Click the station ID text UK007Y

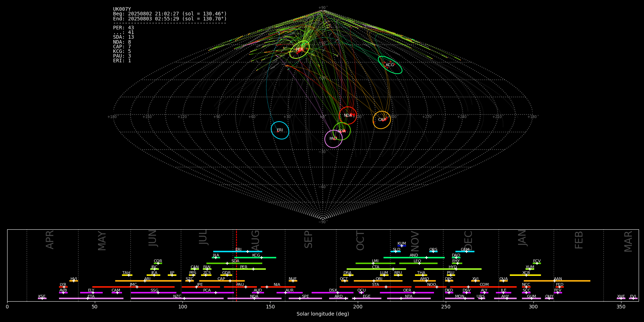tap(122, 9)
